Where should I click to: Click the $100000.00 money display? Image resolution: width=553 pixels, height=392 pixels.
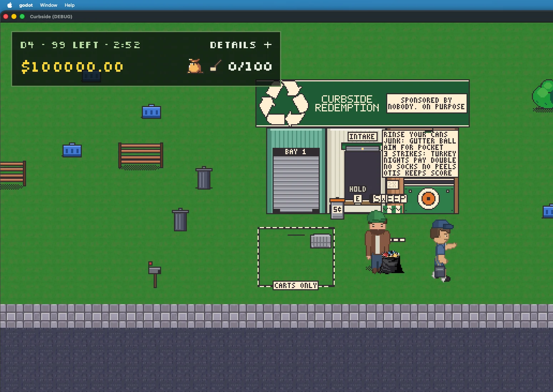coord(72,67)
